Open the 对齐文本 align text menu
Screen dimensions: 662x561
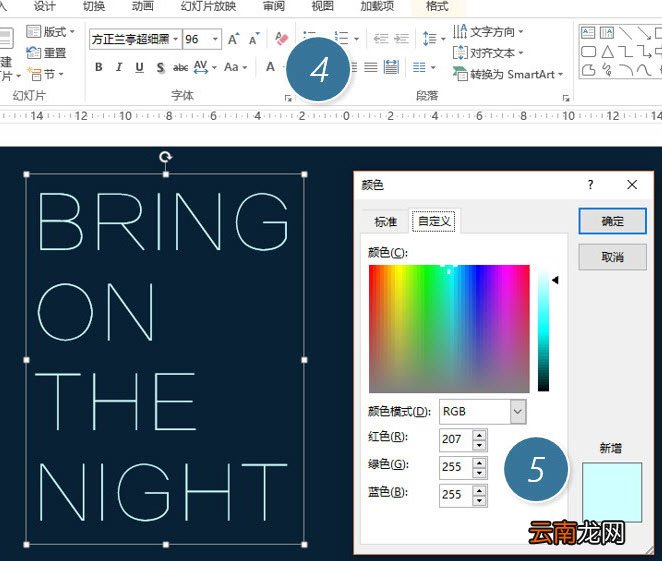point(488,53)
